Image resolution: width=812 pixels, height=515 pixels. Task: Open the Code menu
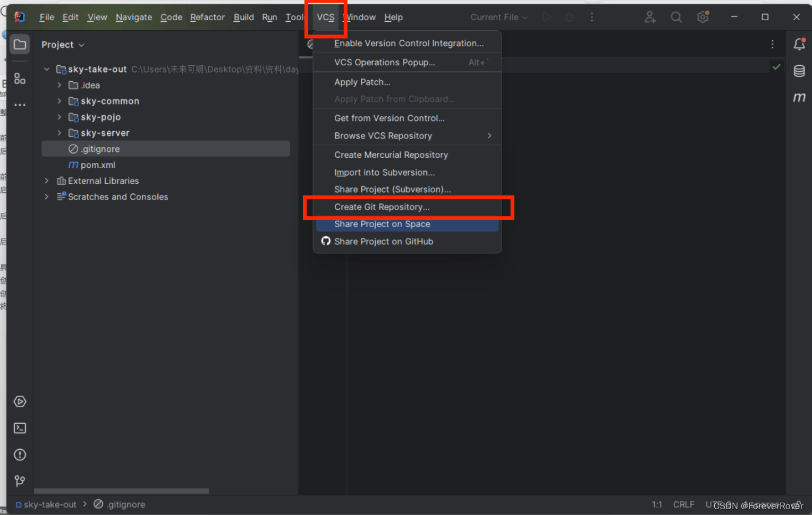coord(171,17)
